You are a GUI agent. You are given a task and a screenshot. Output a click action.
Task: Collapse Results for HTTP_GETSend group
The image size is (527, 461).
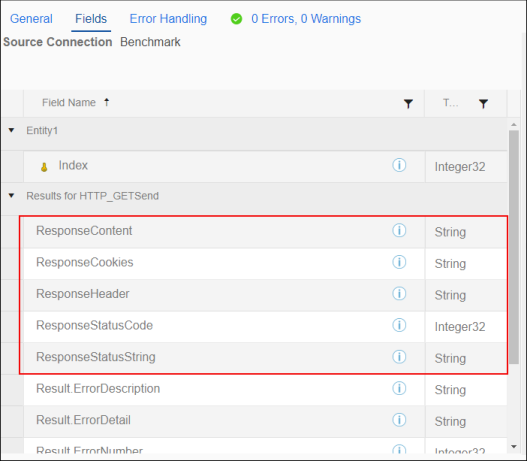click(11, 195)
